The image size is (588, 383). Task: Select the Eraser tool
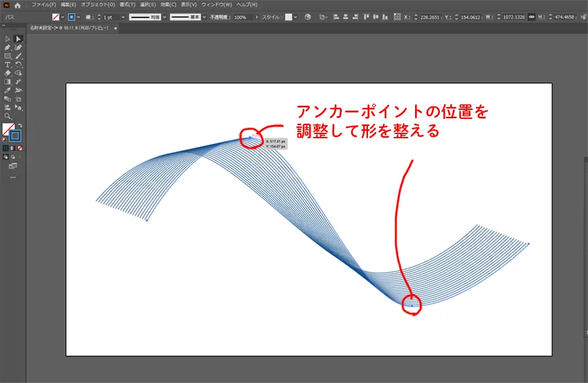click(x=8, y=73)
